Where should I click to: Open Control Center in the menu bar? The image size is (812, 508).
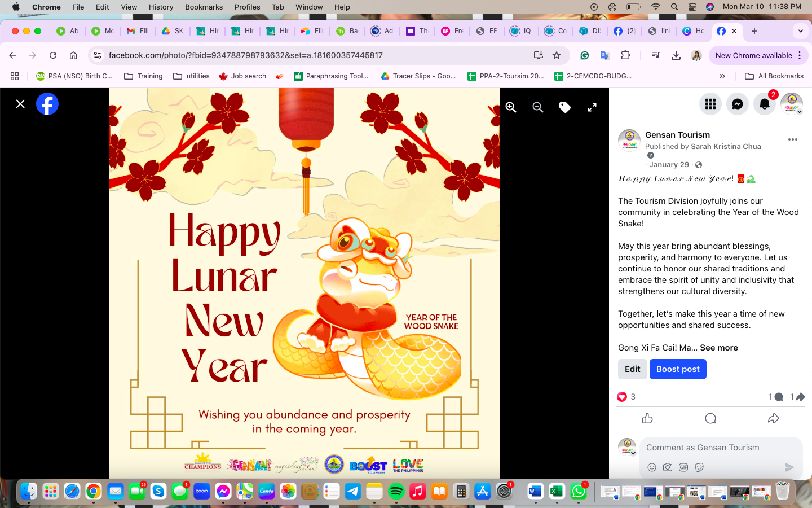tap(692, 7)
